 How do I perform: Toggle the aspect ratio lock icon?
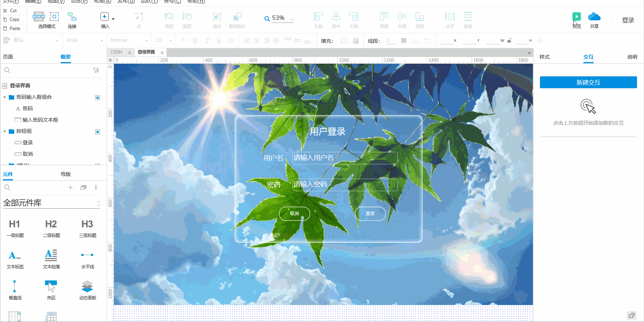(x=509, y=40)
